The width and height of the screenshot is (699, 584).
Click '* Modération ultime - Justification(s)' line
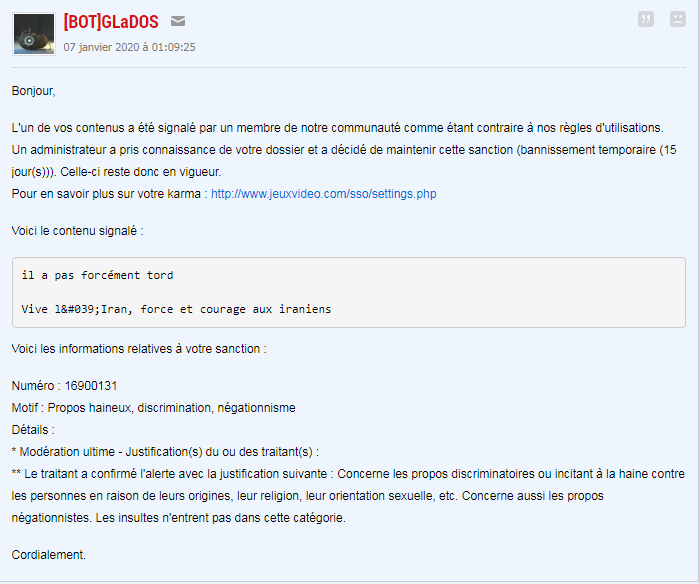(165, 452)
